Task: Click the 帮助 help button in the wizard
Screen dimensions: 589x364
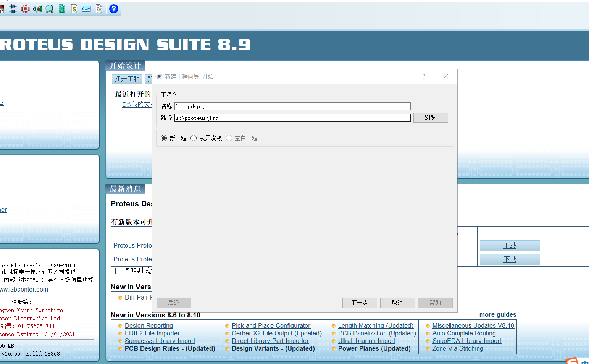Action: 435,303
